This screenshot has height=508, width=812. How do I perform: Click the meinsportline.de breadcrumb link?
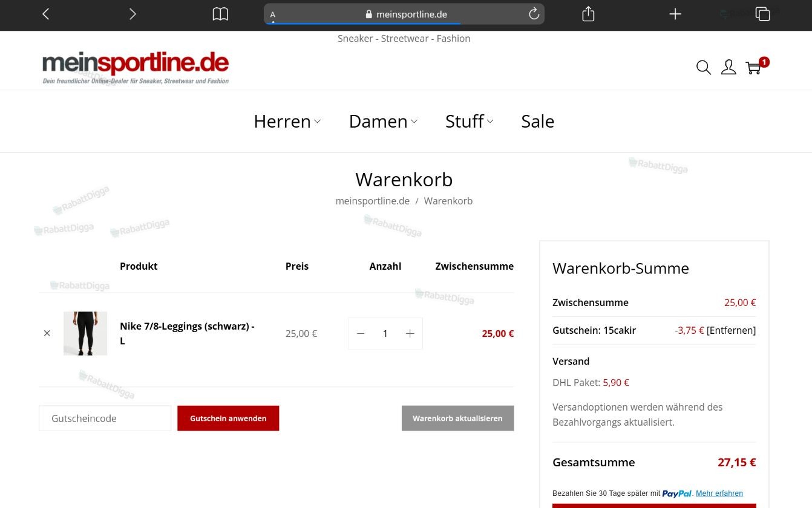373,201
